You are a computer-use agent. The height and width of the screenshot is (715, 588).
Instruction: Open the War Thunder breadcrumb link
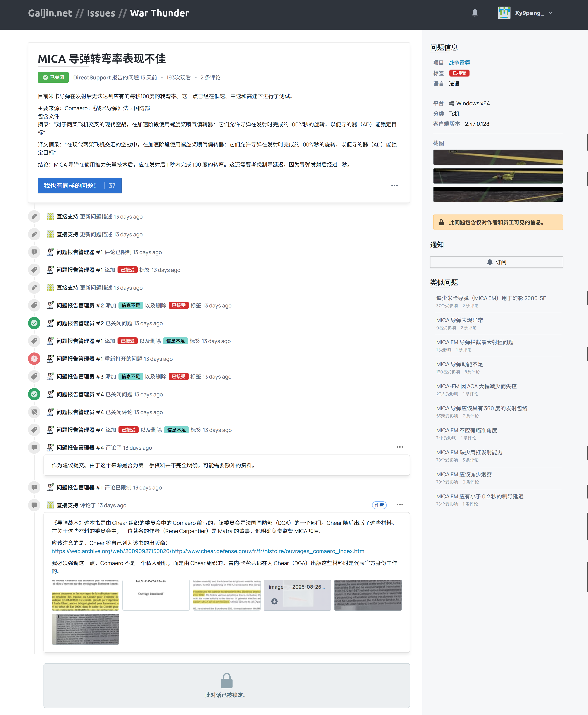click(x=159, y=13)
